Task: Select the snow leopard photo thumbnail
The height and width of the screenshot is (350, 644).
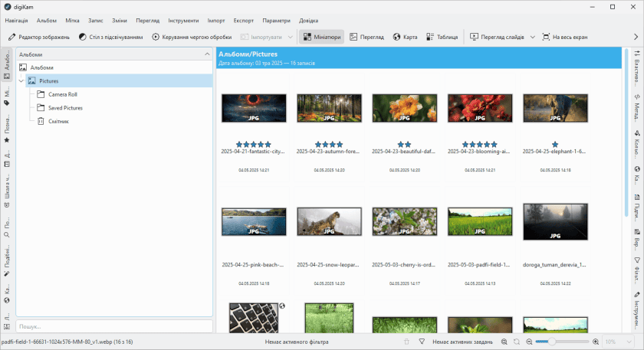Action: (x=329, y=221)
